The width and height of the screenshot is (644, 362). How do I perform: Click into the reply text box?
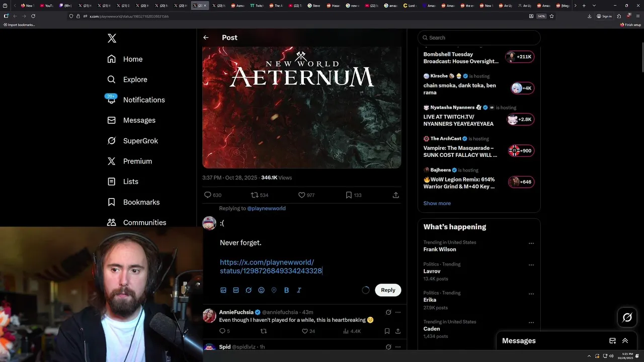pos(310,247)
